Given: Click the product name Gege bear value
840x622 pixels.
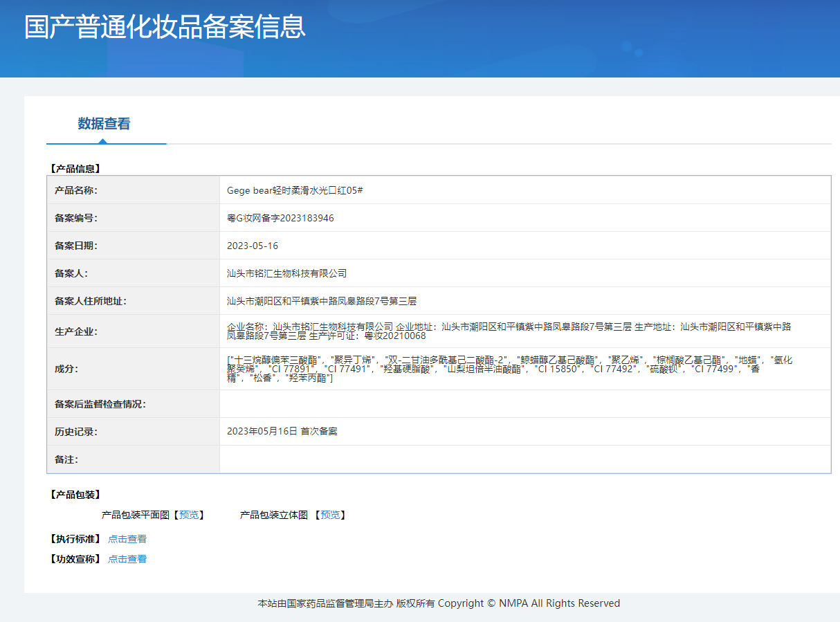Looking at the screenshot, I should tap(295, 190).
